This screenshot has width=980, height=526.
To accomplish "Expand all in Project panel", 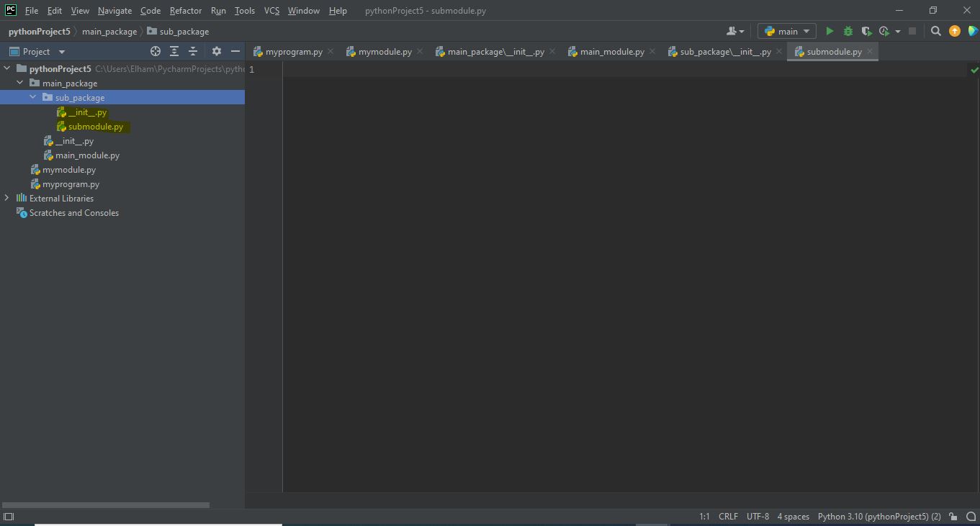I will pos(174,51).
